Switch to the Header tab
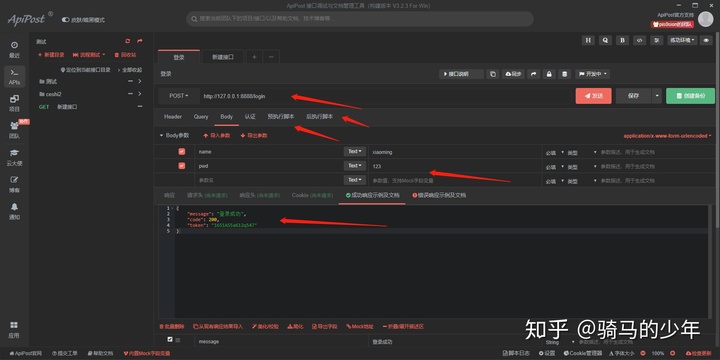Screen dimensions: 720x360 (x=173, y=117)
